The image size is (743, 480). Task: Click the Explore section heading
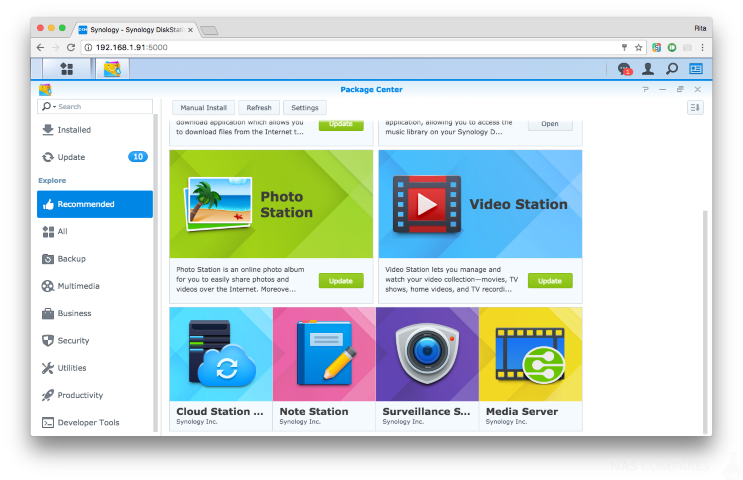pyautogui.click(x=52, y=181)
